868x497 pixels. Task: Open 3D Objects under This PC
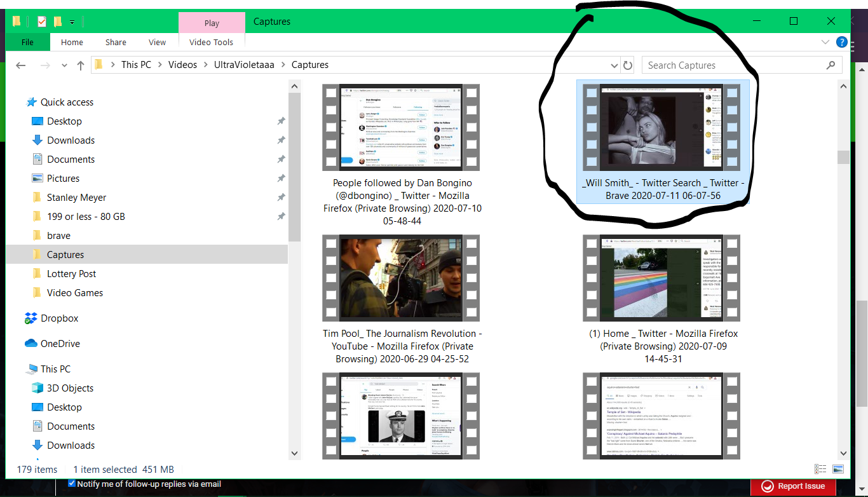click(70, 388)
